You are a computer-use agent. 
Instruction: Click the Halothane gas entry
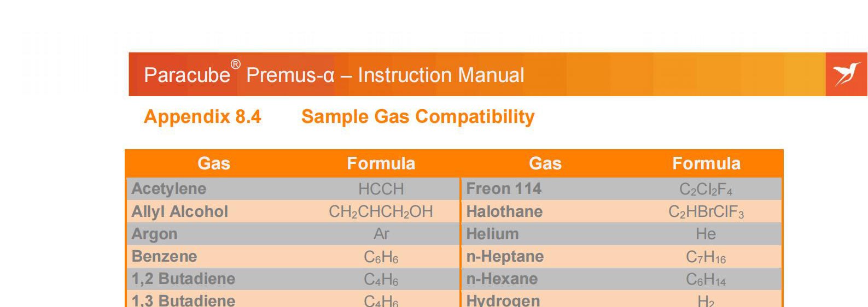coord(504,211)
